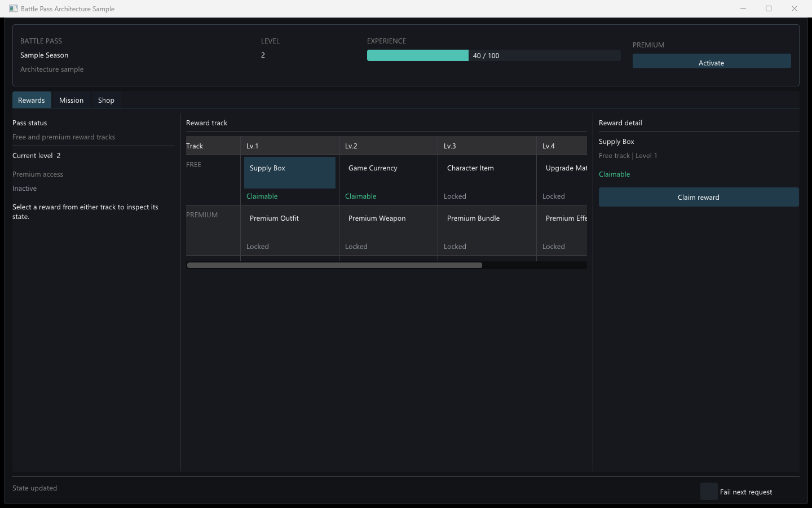Enable the Fail next request checkbox
This screenshot has height=508, width=812.
point(709,492)
